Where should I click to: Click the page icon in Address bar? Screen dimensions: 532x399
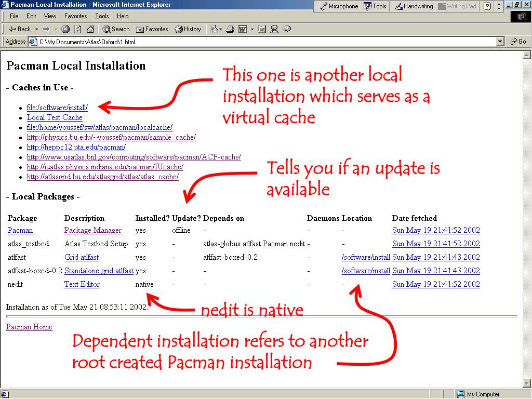click(x=33, y=42)
